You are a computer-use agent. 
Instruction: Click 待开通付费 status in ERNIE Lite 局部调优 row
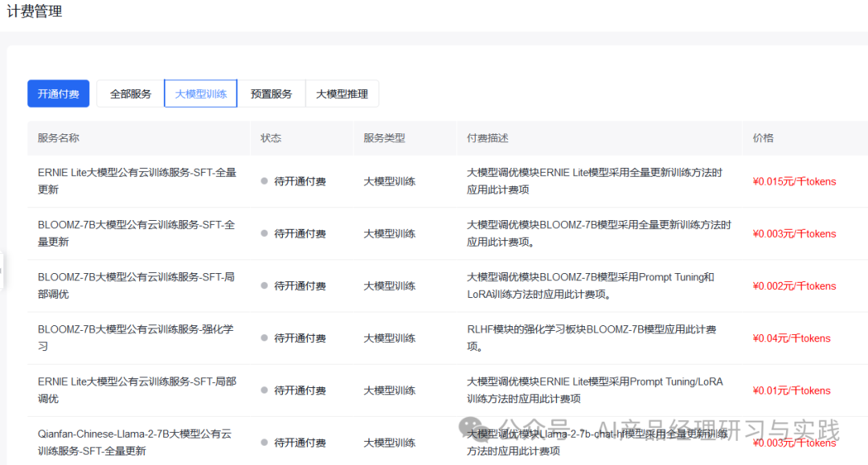(293, 390)
